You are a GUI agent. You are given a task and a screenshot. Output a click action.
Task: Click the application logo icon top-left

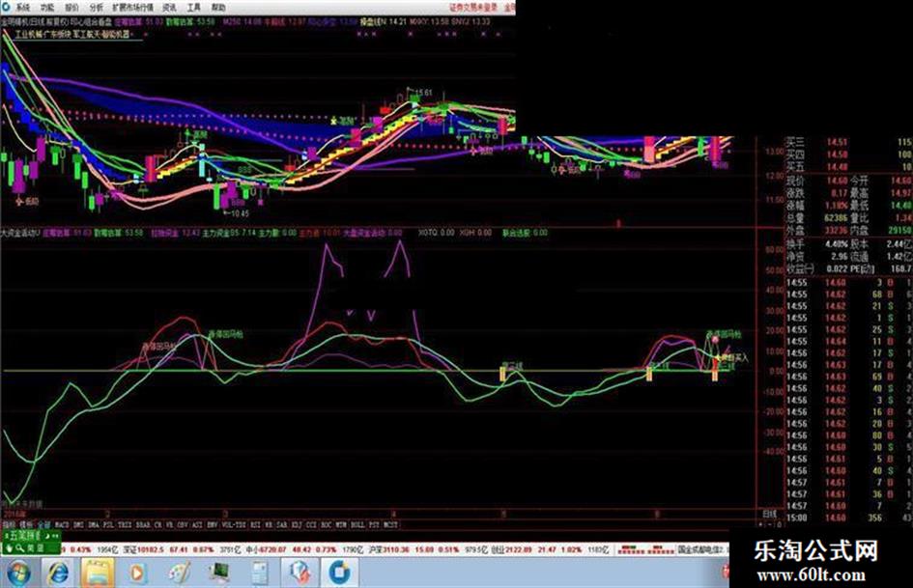click(6, 7)
